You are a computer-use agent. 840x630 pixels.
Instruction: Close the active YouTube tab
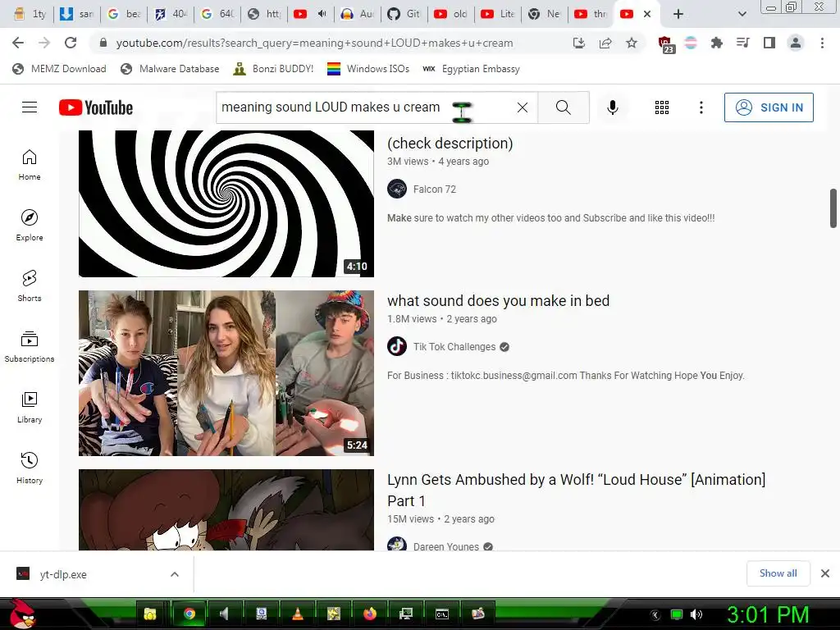click(647, 14)
